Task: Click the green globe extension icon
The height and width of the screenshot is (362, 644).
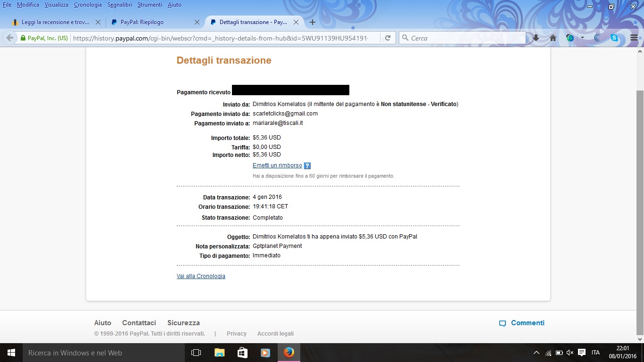Action: click(x=570, y=38)
